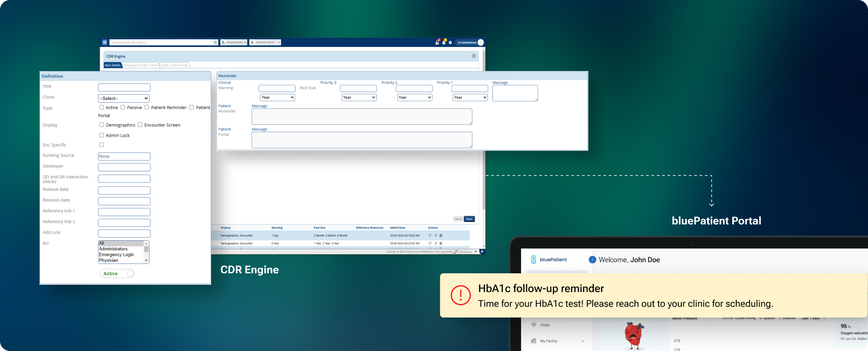Check the Passive type checkbox
868x351 pixels.
pyautogui.click(x=123, y=107)
